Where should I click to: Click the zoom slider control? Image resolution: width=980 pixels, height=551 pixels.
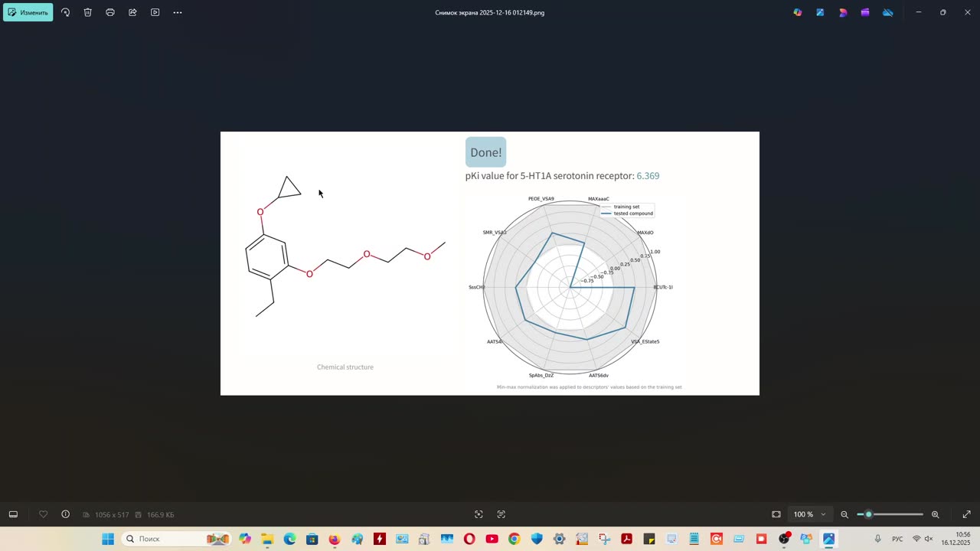point(890,514)
